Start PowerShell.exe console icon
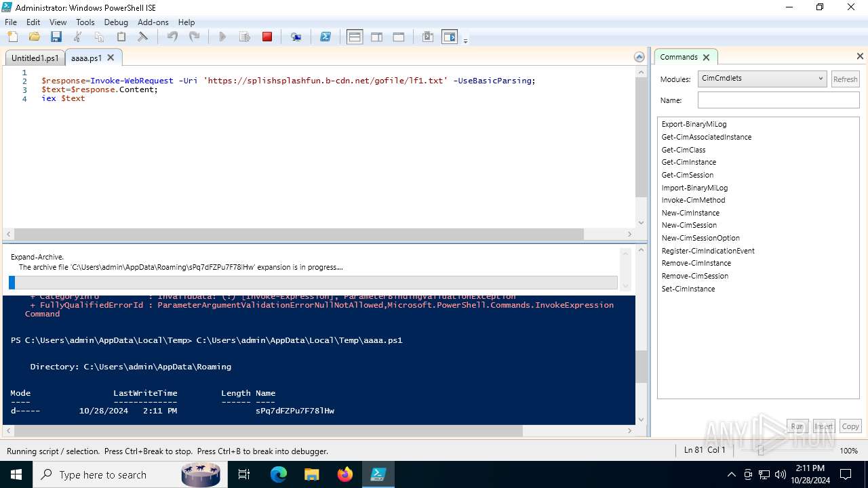 pyautogui.click(x=325, y=37)
